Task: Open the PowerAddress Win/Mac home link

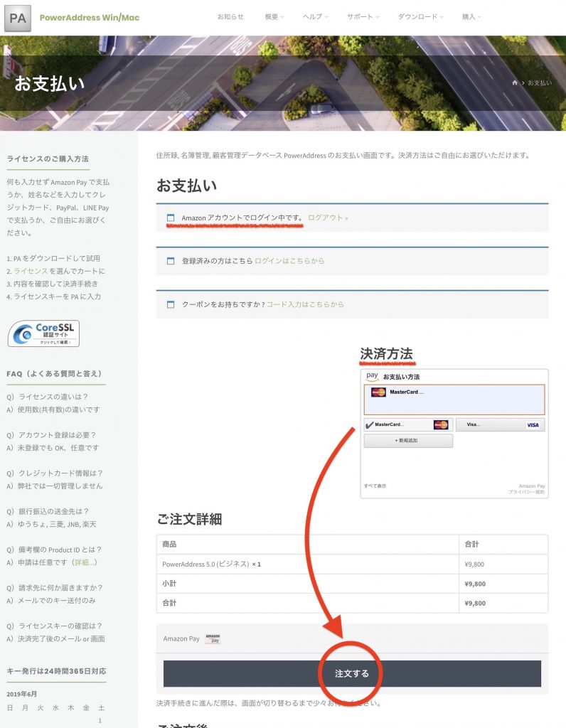Action: (x=89, y=18)
